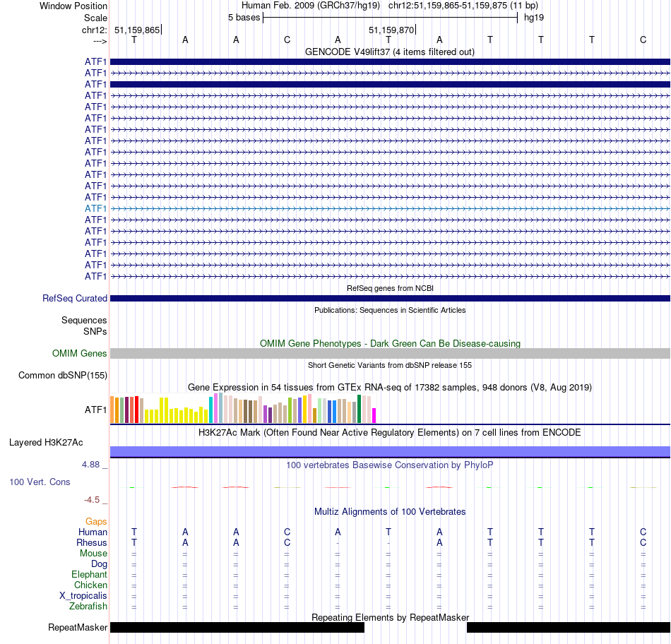The width and height of the screenshot is (671, 644).
Task: Click the right black RepeatMasker block
Action: pyautogui.click(x=569, y=627)
